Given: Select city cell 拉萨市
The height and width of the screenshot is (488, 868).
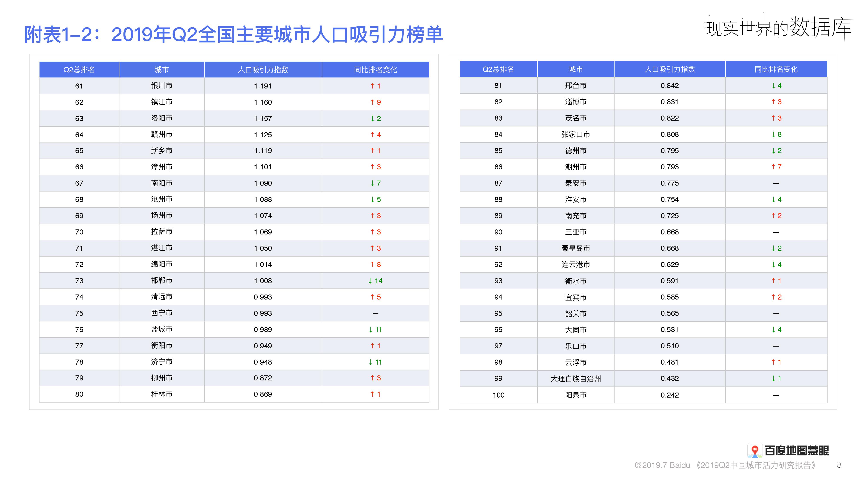Looking at the screenshot, I should coord(162,232).
